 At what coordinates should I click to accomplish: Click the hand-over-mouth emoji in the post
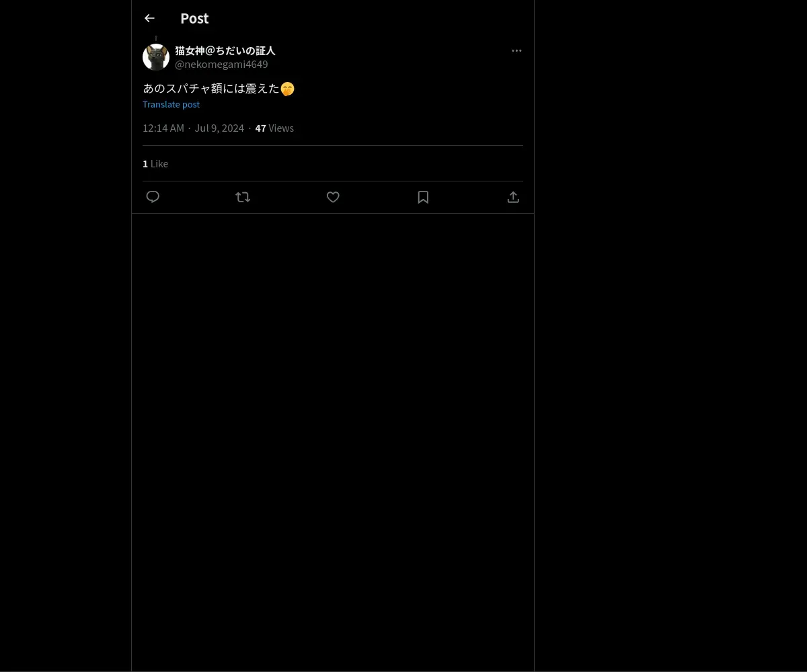point(288,89)
